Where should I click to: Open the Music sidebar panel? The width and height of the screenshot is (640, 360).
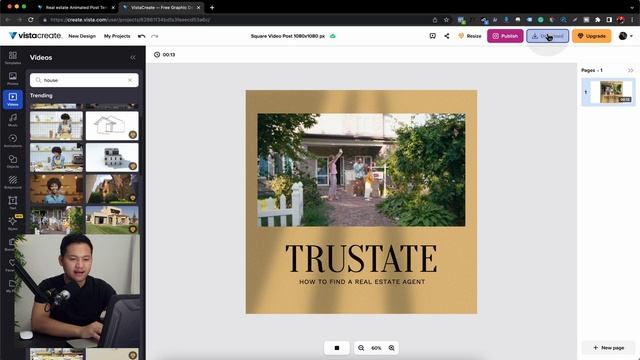[x=13, y=120]
